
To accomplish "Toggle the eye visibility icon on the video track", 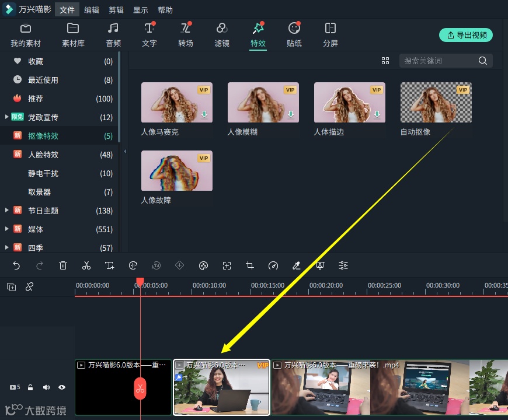I will pos(62,387).
